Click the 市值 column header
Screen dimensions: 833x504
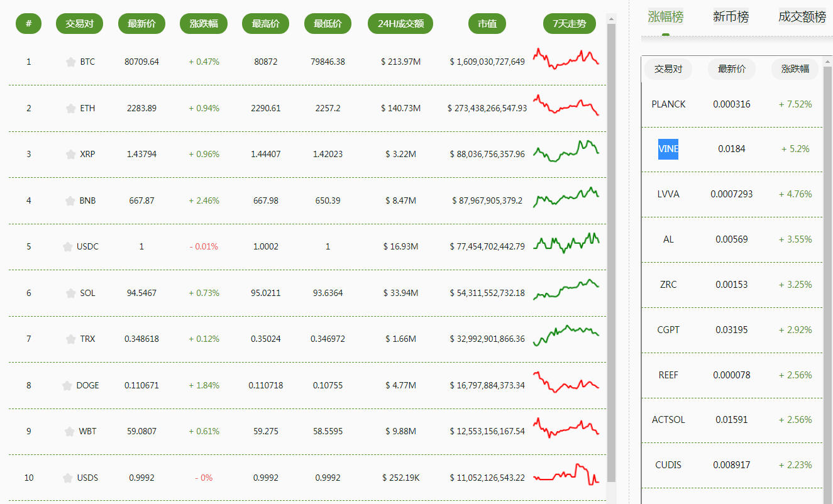[x=487, y=24]
